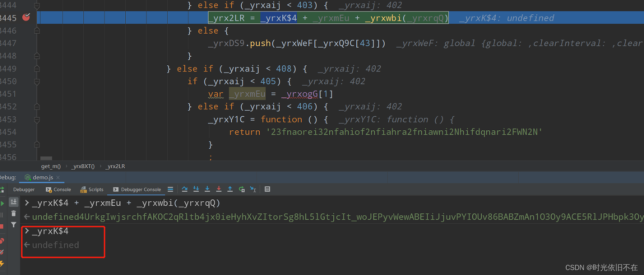Click _yrx2LR variable on highlighted line
This screenshot has height=275, width=644.
(226, 18)
